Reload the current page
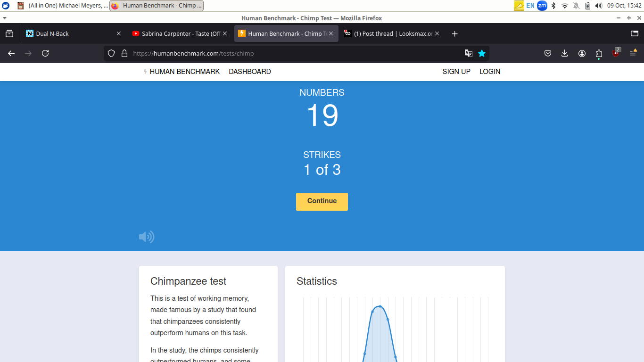The height and width of the screenshot is (362, 644). coord(45,53)
